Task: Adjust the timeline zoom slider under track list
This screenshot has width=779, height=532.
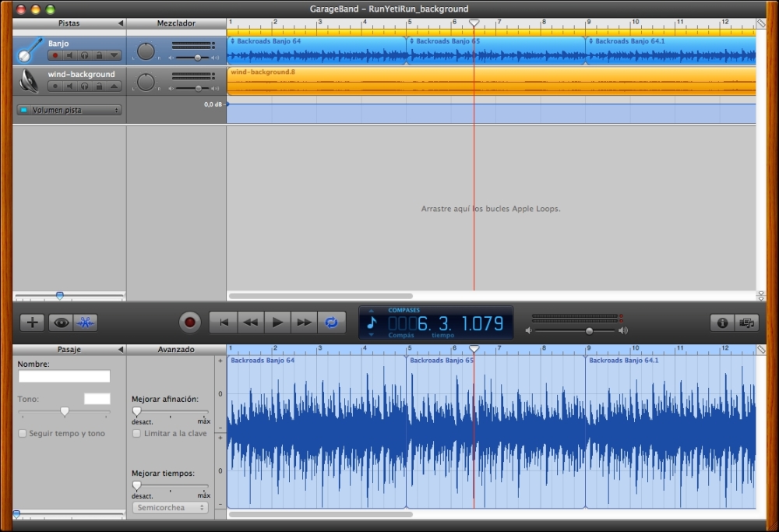Action: [x=60, y=296]
